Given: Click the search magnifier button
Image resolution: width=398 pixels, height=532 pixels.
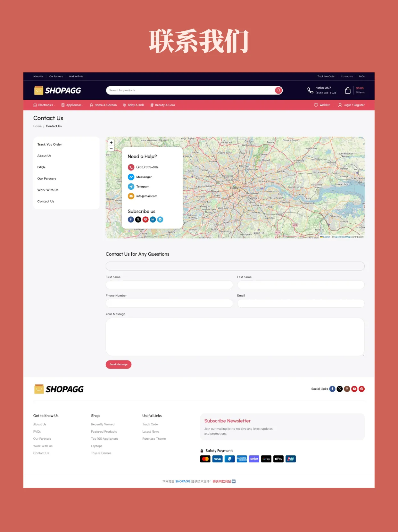Looking at the screenshot, I should [x=278, y=90].
